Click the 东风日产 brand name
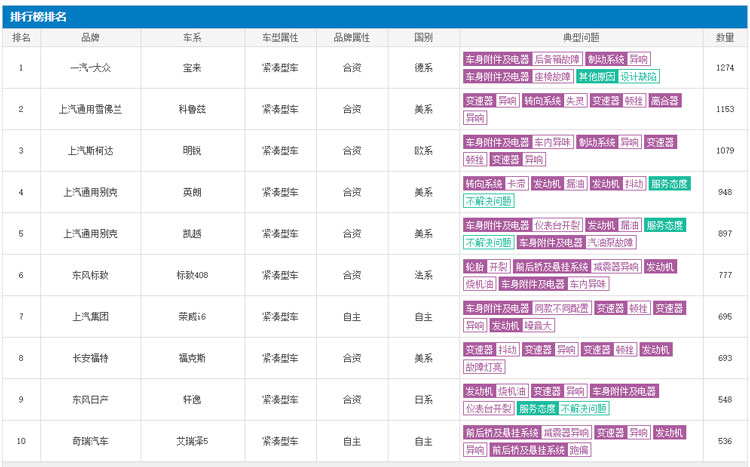Viewport: 750px width, 467px height. click(x=90, y=400)
